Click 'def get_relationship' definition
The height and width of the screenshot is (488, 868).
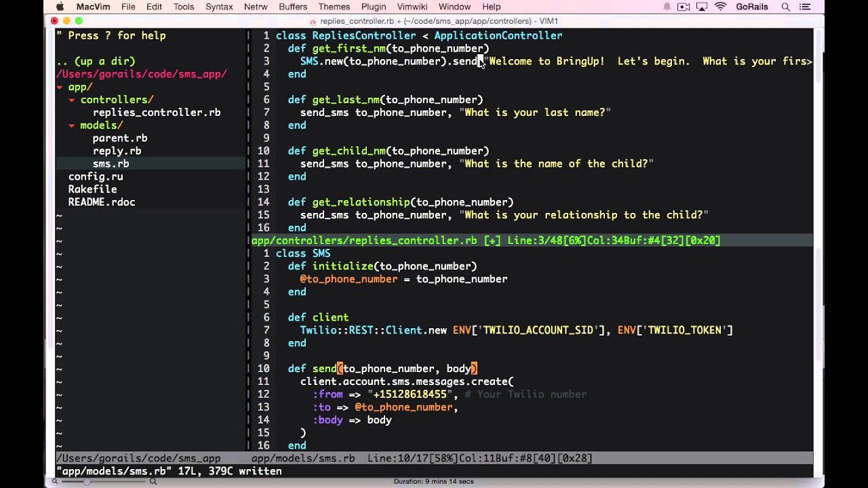(349, 202)
